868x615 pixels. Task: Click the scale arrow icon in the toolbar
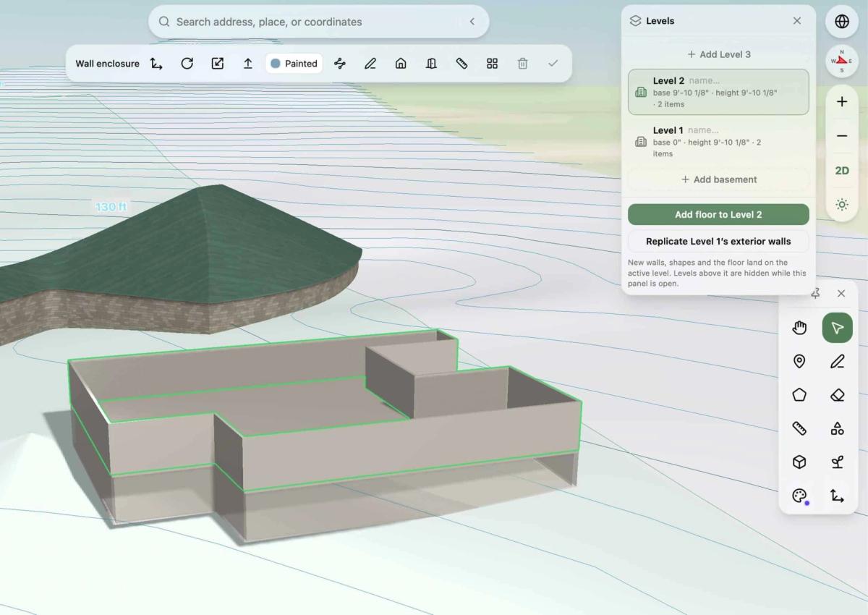click(217, 64)
